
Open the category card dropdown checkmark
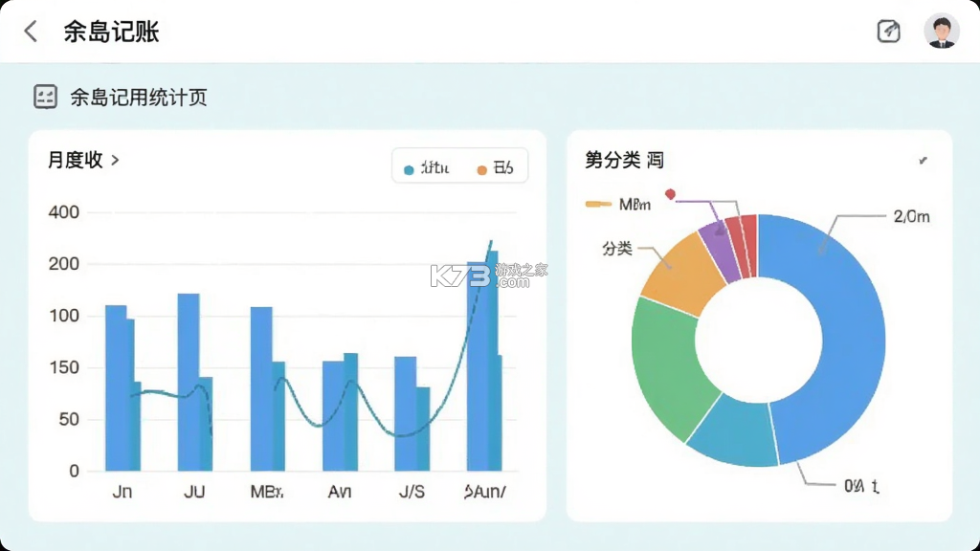click(x=924, y=161)
